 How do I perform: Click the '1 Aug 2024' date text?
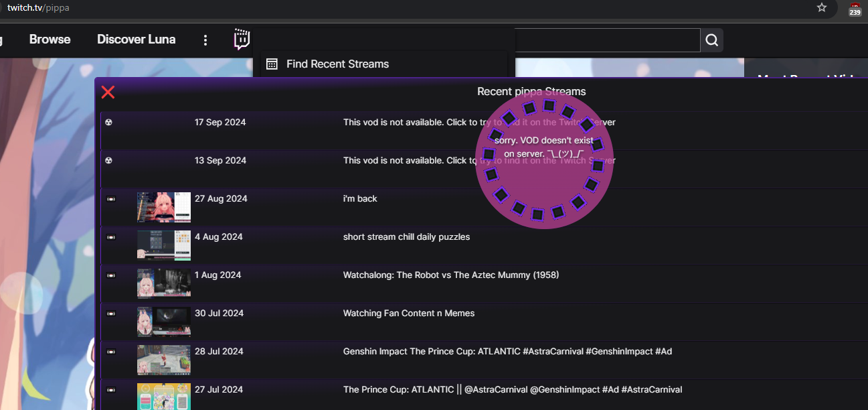coord(218,275)
